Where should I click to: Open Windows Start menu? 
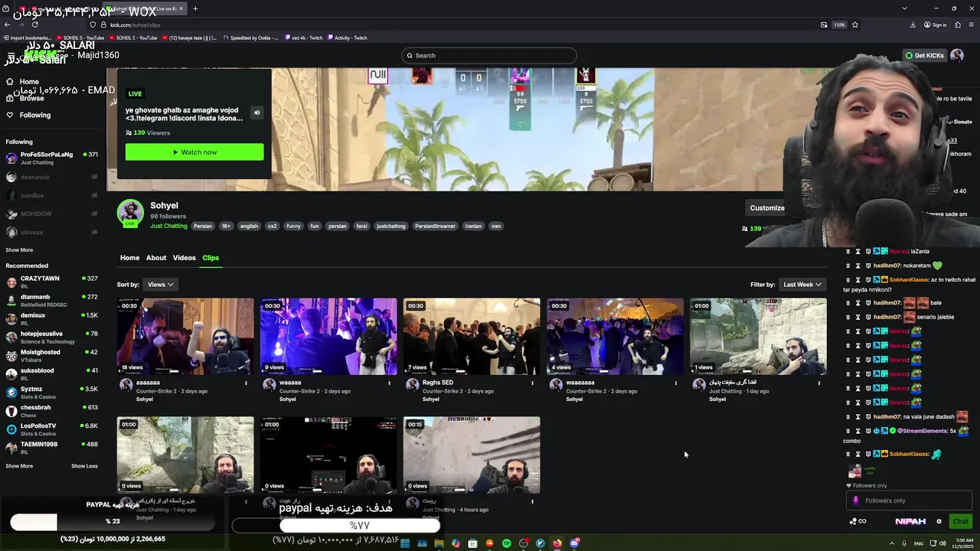405,543
